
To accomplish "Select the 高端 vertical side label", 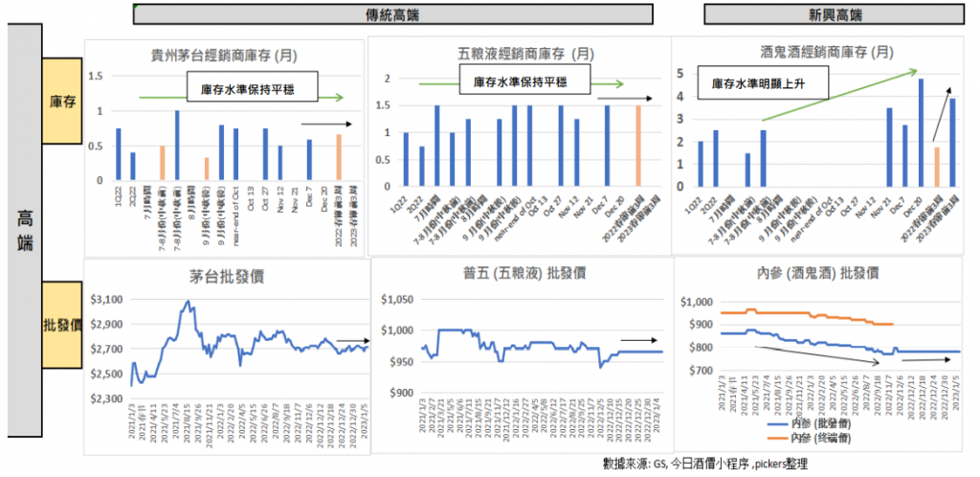I will coord(25,230).
